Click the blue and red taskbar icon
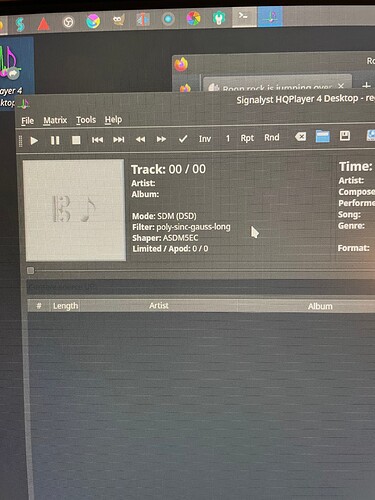375x500 pixels. click(x=143, y=20)
